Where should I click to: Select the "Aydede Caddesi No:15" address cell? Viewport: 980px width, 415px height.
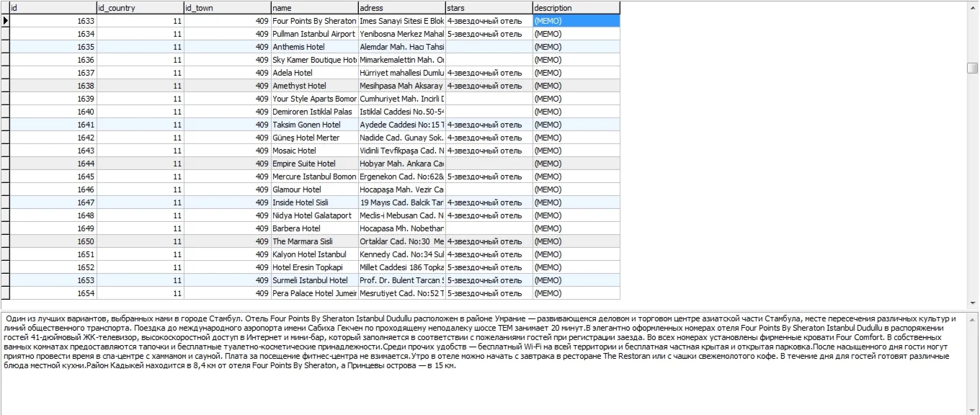click(x=401, y=125)
